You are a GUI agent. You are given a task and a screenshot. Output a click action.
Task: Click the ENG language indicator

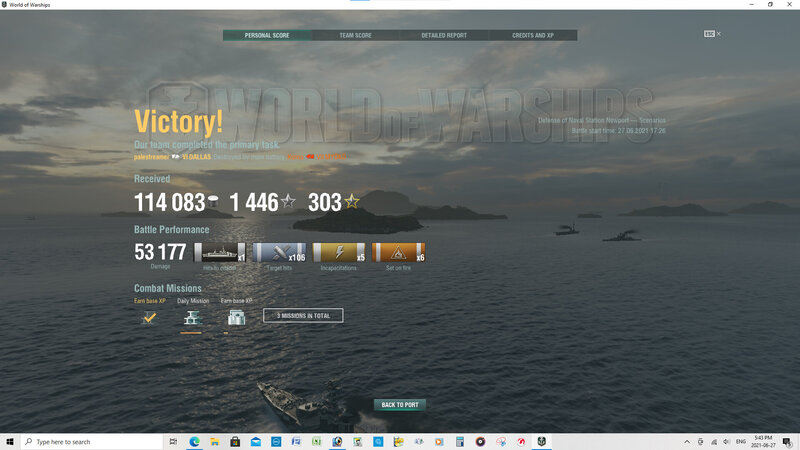click(741, 442)
